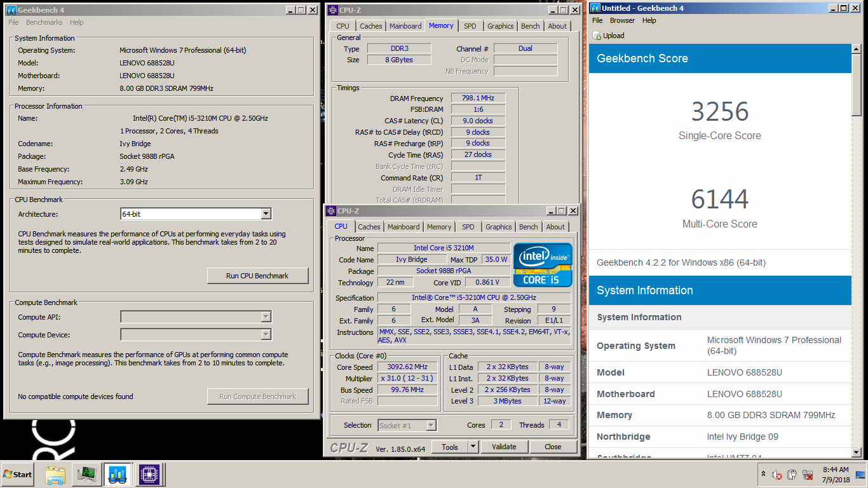Click the Run Compute Benchmark button

257,396
